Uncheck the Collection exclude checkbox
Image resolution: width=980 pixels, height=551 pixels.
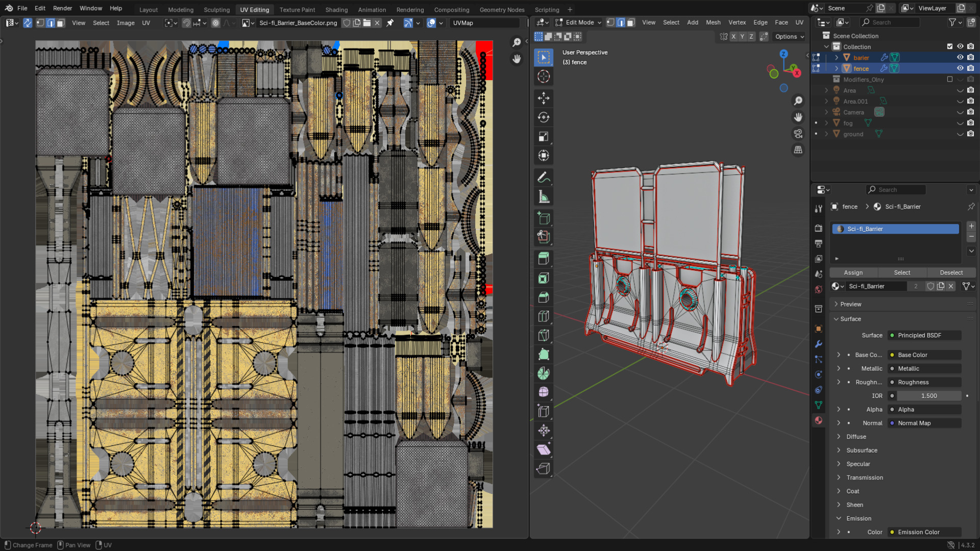[950, 46]
